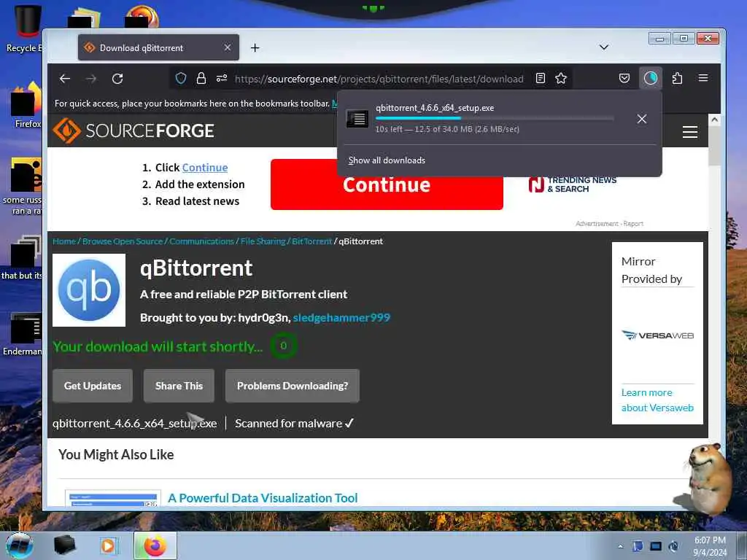
Task: Open sledgehammer999 author link
Action: click(341, 318)
